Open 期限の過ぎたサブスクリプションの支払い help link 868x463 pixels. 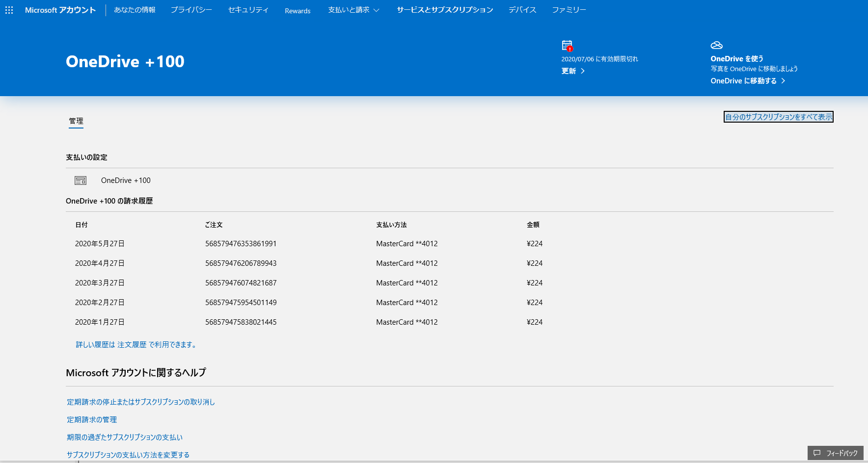click(x=125, y=437)
